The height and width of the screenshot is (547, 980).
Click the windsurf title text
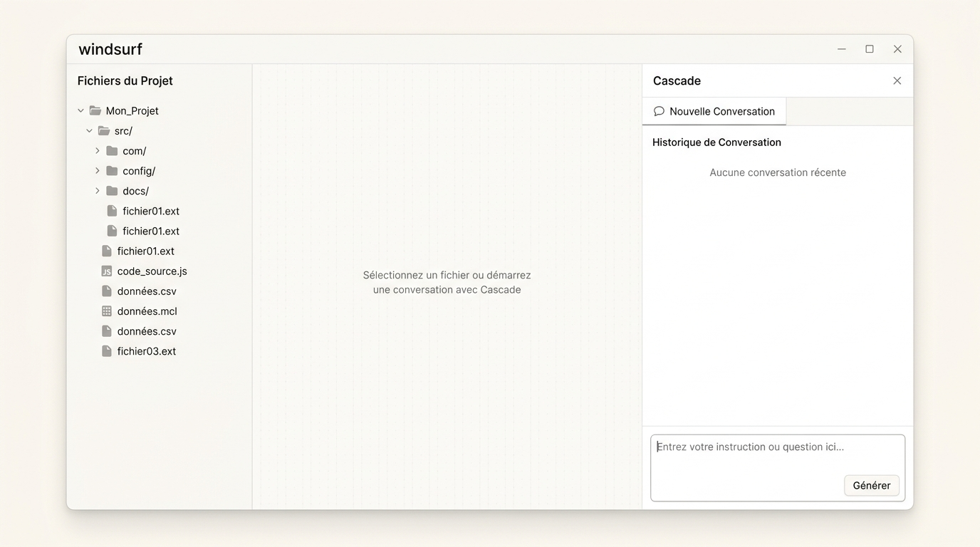tap(110, 49)
